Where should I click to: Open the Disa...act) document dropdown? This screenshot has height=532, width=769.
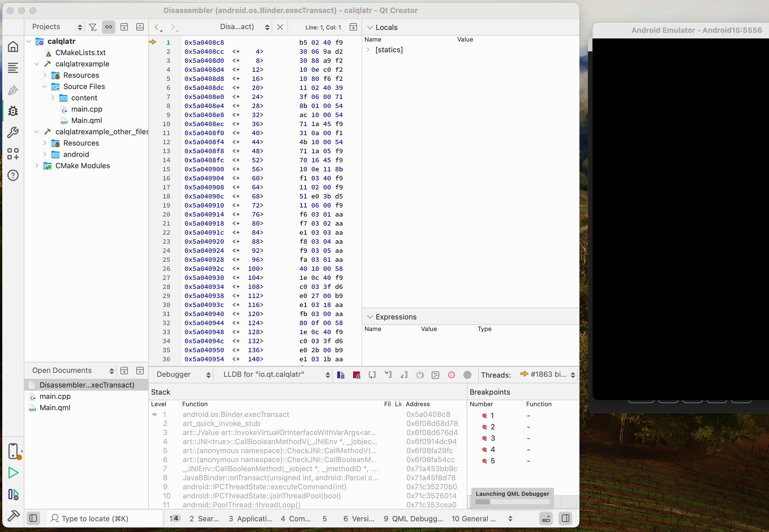(245, 27)
